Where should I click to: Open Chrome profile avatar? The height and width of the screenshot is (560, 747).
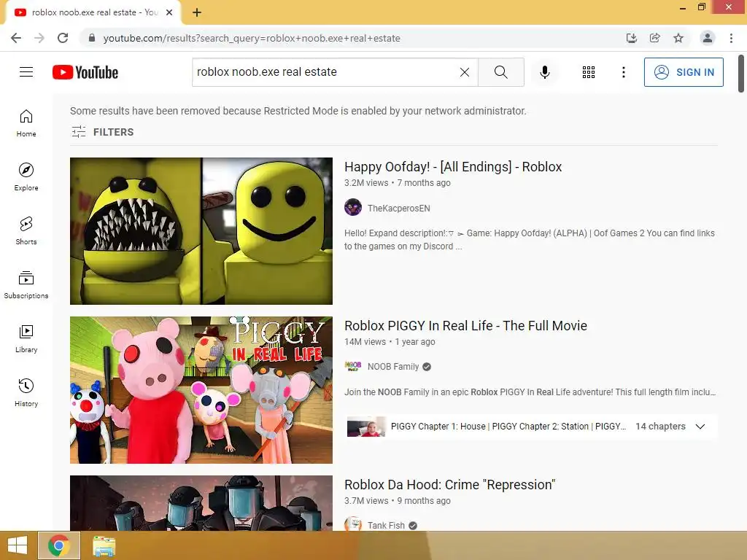pos(708,38)
